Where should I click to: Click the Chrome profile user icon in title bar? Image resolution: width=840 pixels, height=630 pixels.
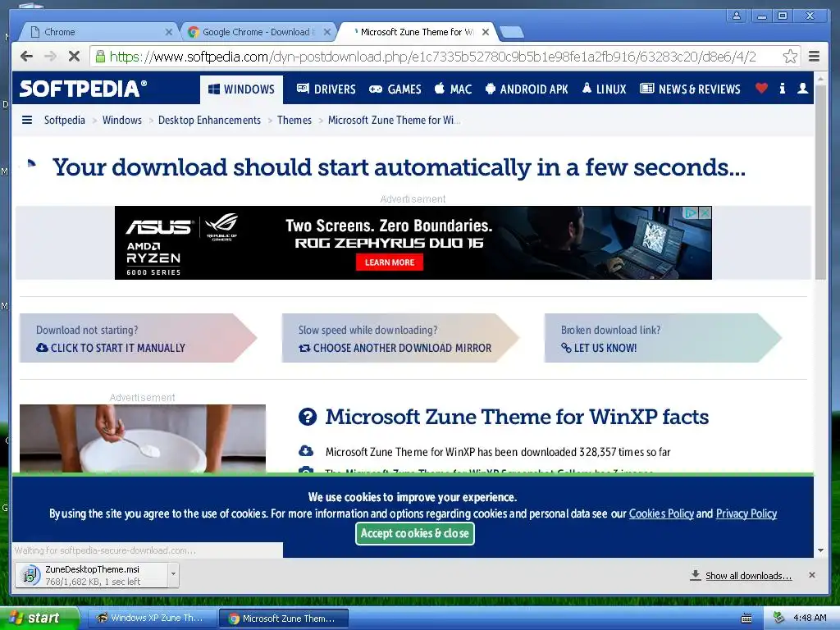coord(737,16)
